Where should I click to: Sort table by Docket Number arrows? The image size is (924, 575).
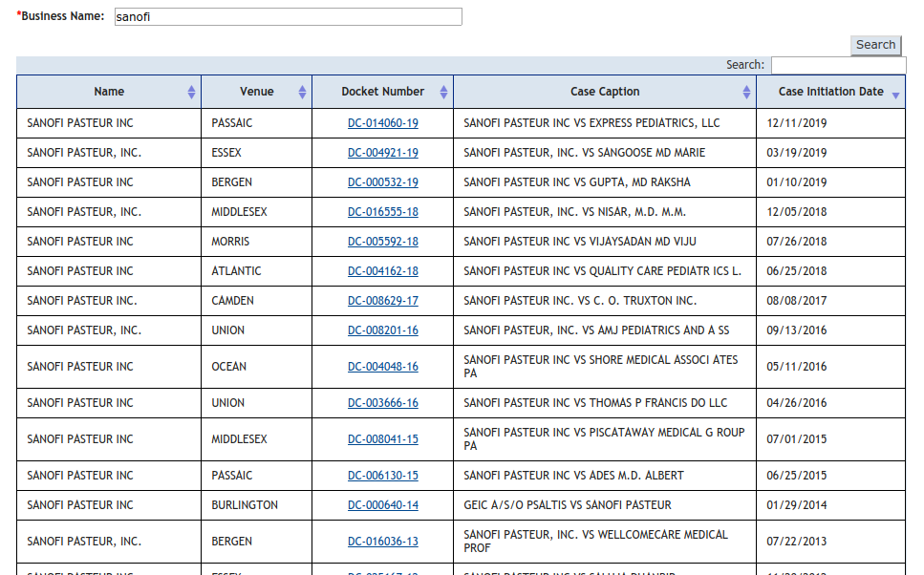pos(443,92)
